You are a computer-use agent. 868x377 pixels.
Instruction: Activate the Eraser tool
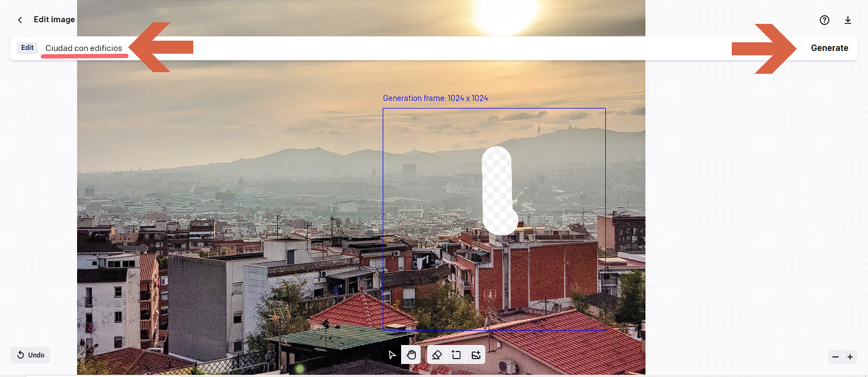tap(437, 355)
